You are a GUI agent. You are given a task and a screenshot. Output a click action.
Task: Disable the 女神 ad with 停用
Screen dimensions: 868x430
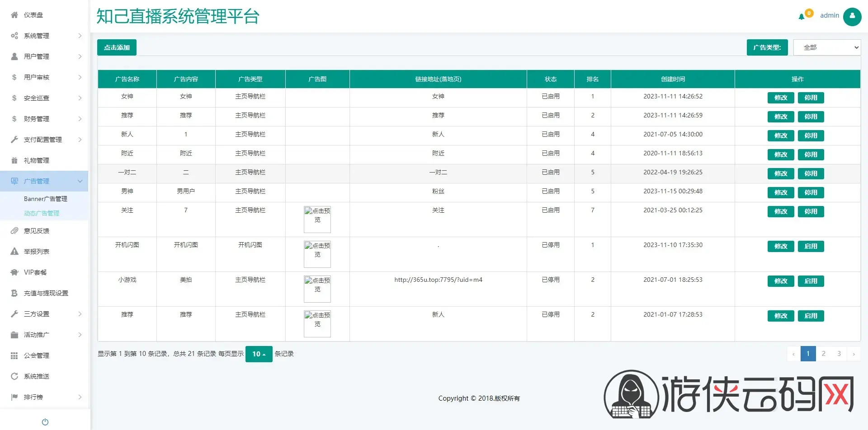[x=811, y=98]
